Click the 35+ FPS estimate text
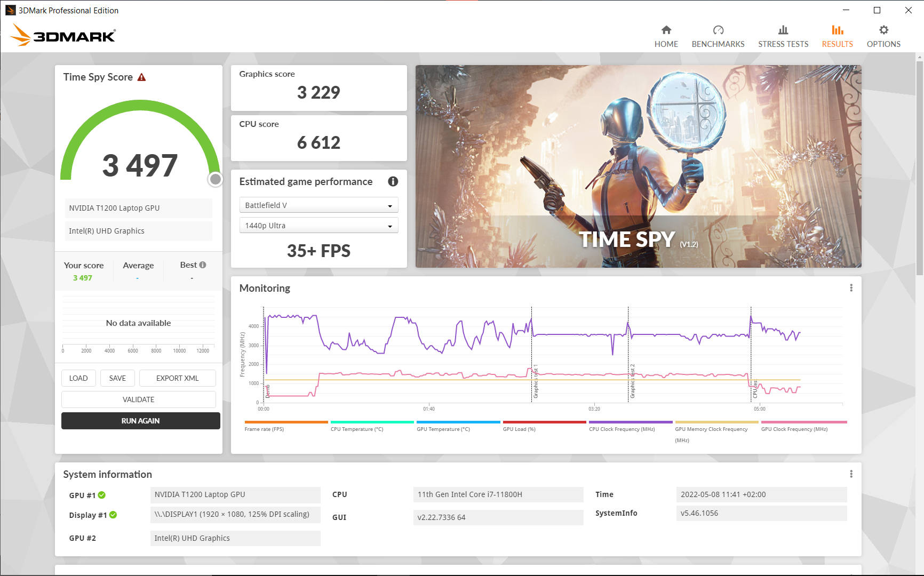Viewport: 924px width, 576px height. click(x=318, y=251)
